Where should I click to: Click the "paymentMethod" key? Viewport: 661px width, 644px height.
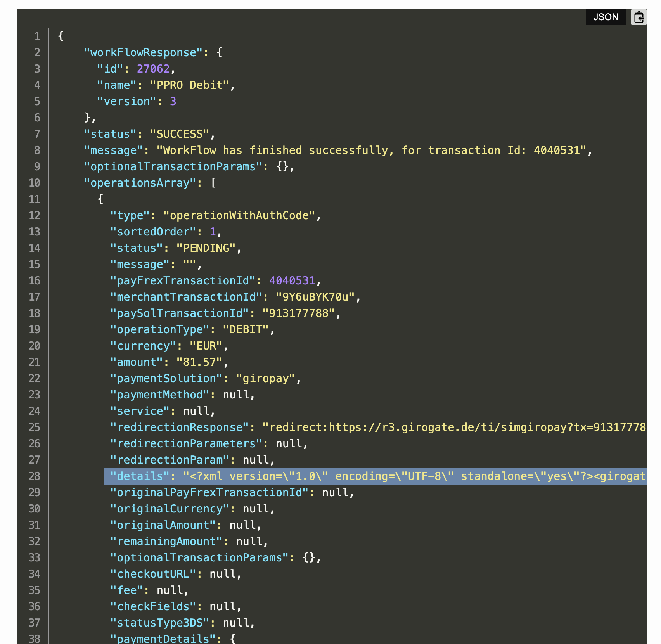pos(160,395)
